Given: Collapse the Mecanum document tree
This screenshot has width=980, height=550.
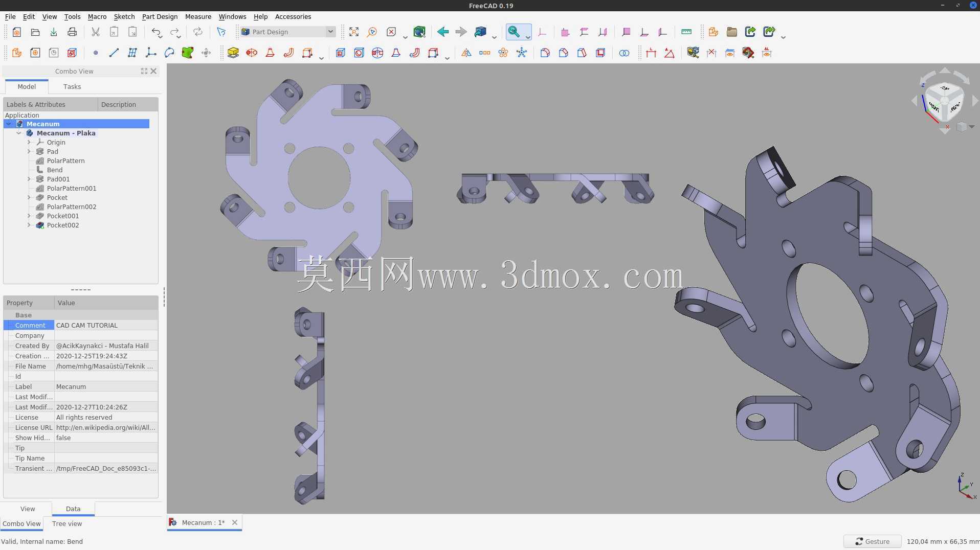Looking at the screenshot, I should pos(9,124).
